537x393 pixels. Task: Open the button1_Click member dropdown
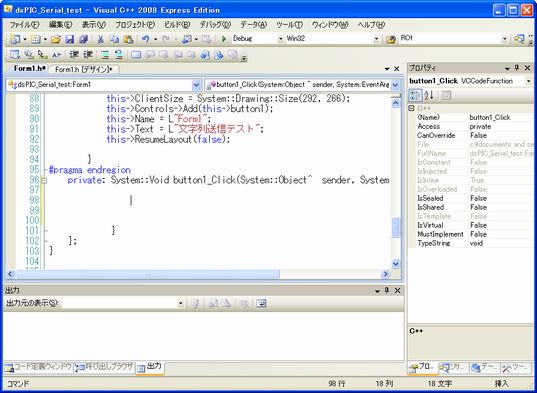395,85
